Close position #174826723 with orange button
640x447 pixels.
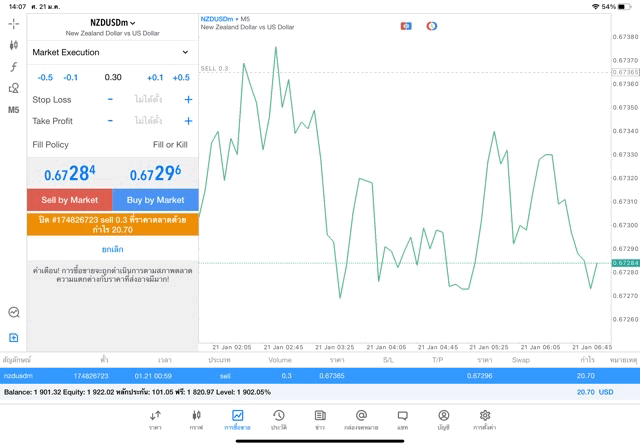(x=113, y=225)
